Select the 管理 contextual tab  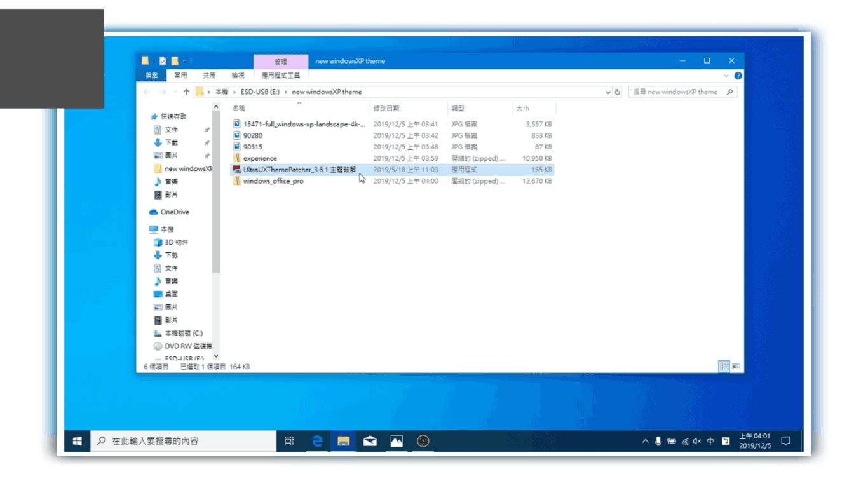[x=281, y=62]
